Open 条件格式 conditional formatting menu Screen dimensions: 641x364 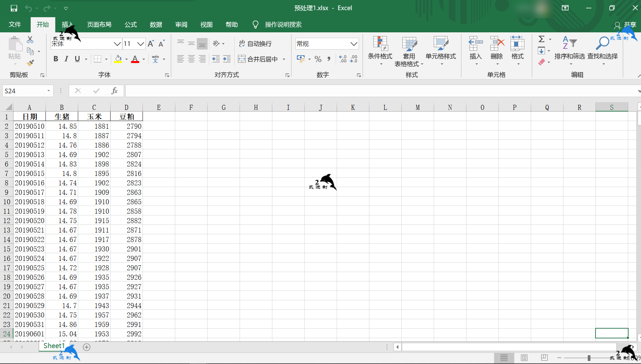pos(380,51)
